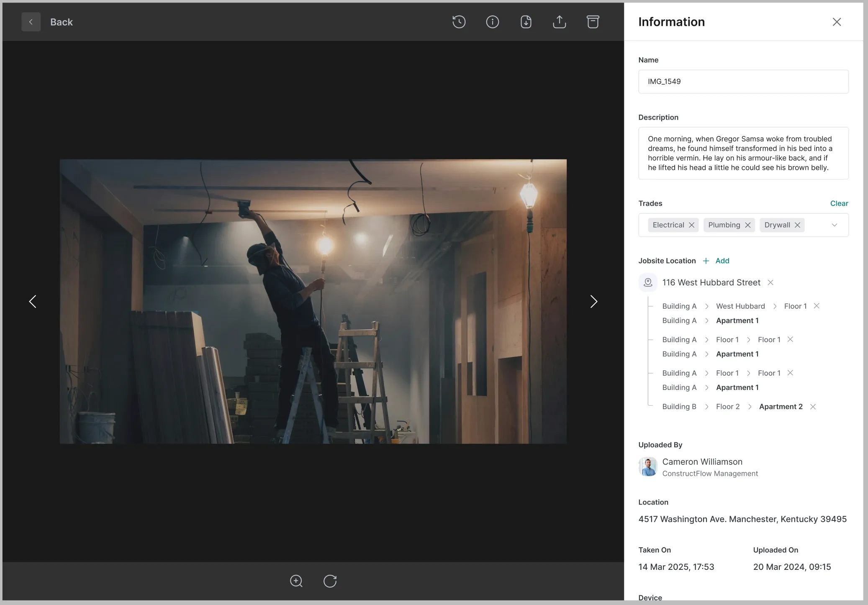Click the archive box icon

point(593,22)
